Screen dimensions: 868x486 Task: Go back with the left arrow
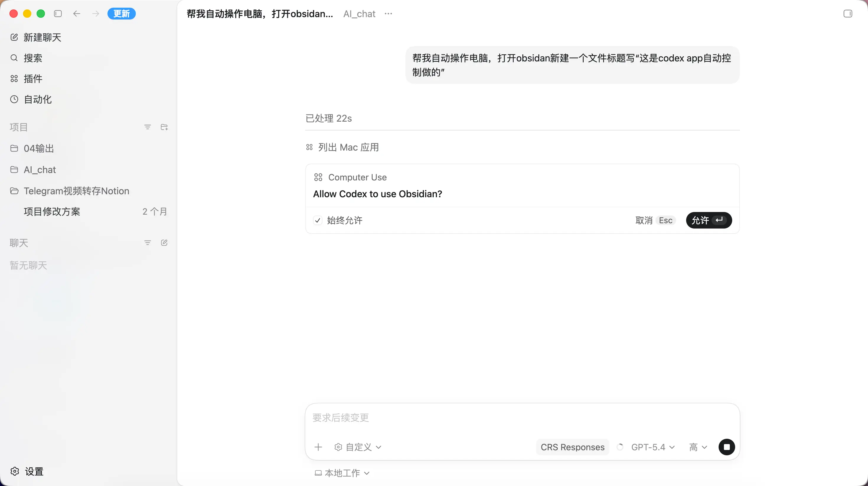coord(77,14)
